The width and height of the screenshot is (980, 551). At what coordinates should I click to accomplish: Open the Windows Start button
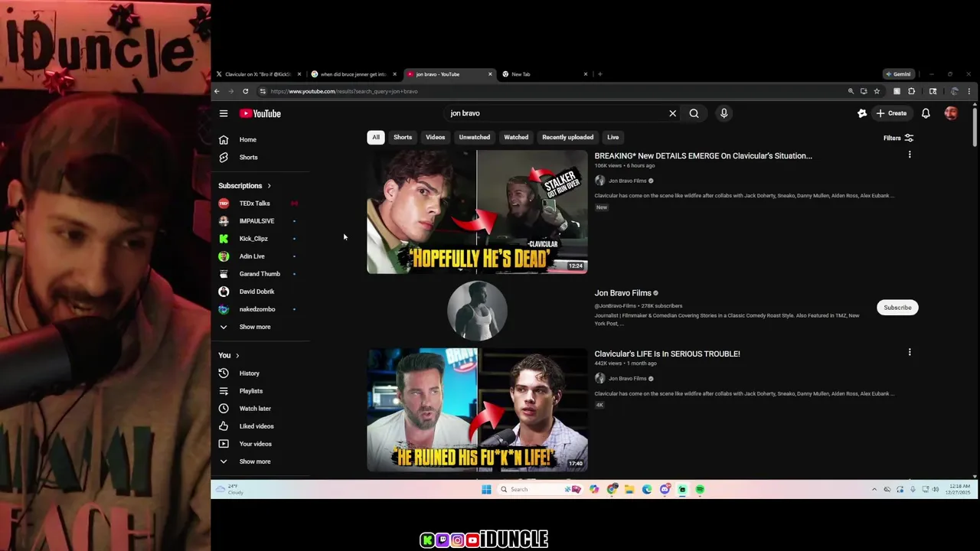(486, 490)
